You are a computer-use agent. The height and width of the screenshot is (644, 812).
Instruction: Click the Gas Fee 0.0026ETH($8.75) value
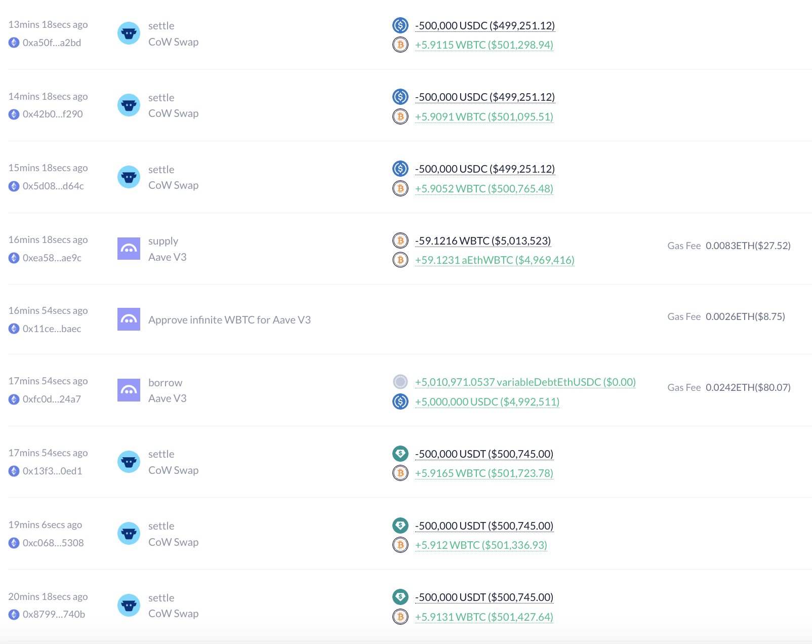745,316
